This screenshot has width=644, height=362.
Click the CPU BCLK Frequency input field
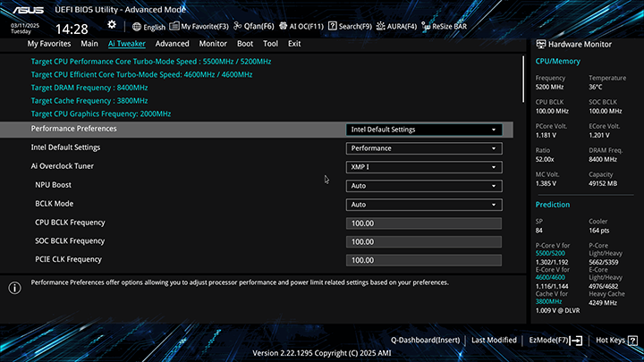coord(423,223)
